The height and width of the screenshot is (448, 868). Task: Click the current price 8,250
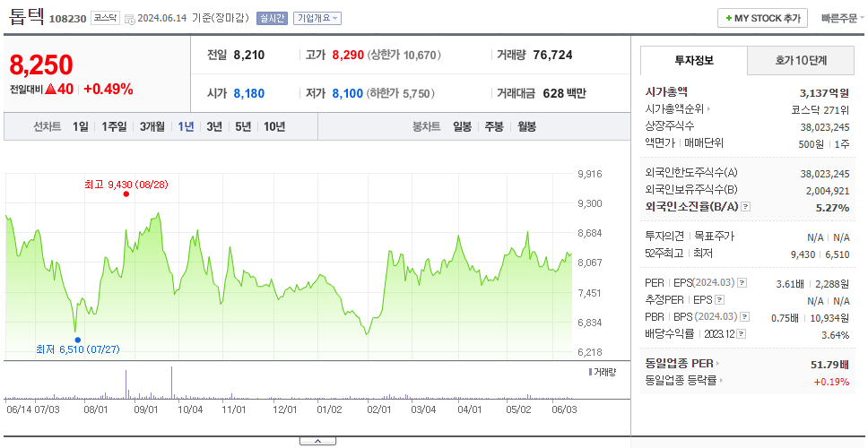coord(41,65)
